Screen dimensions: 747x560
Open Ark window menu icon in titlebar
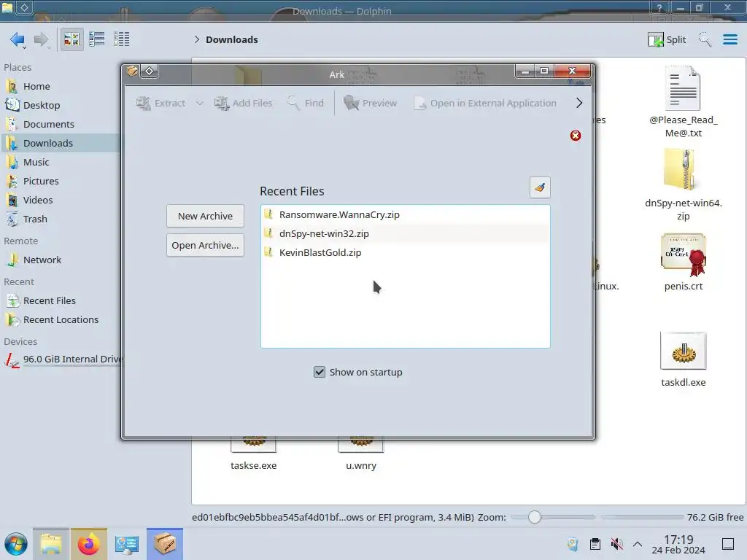click(132, 71)
